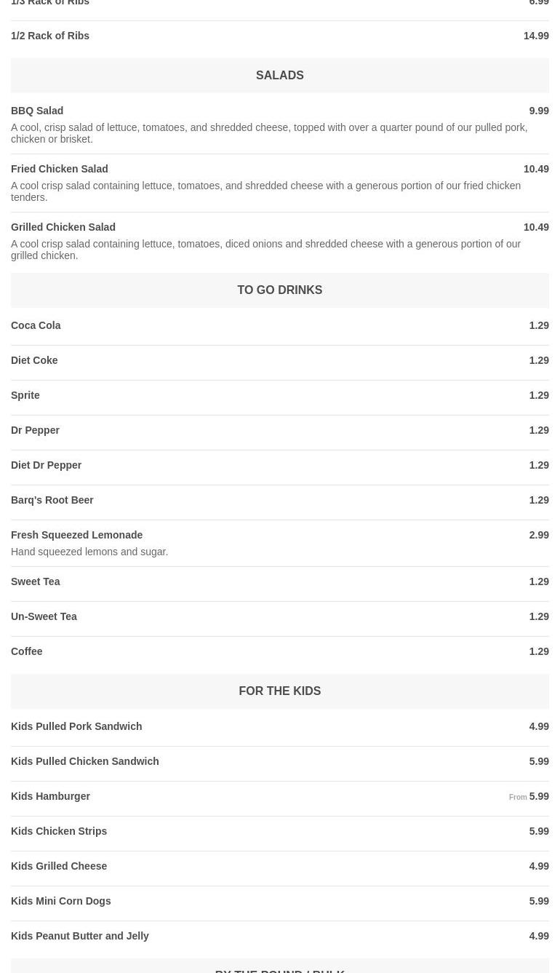Click the FOR THE KIDS section header
Screen dimensions: 560x973
(x=280, y=691)
